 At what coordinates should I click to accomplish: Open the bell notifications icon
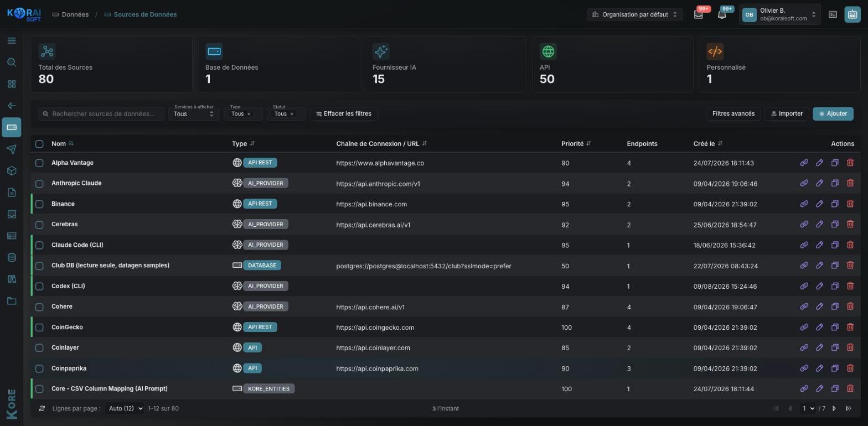click(722, 15)
